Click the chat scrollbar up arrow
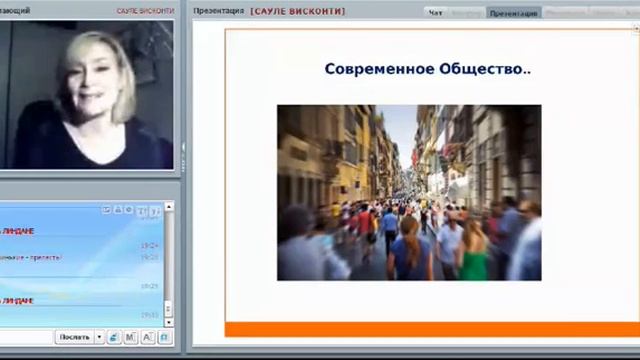640x360 pixels. (x=169, y=207)
